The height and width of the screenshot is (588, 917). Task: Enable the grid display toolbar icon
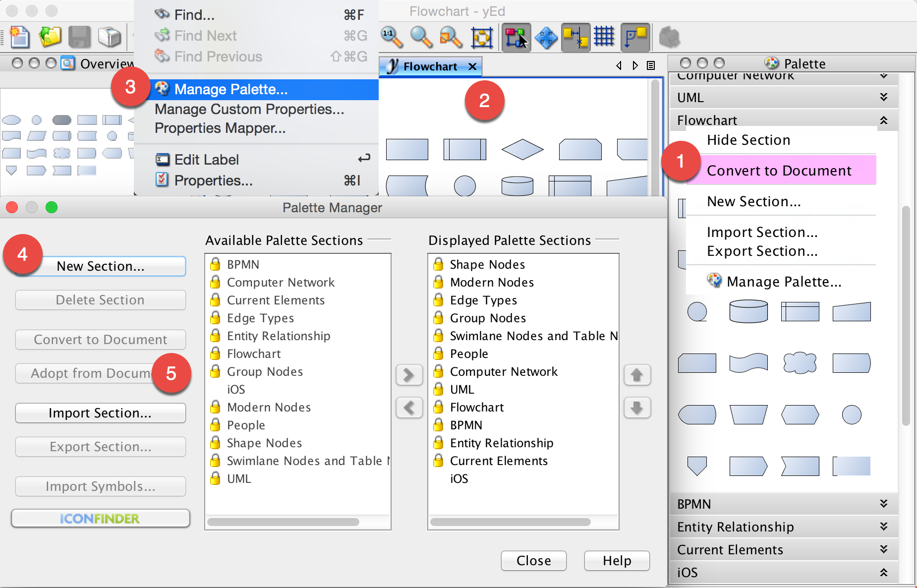pyautogui.click(x=604, y=37)
